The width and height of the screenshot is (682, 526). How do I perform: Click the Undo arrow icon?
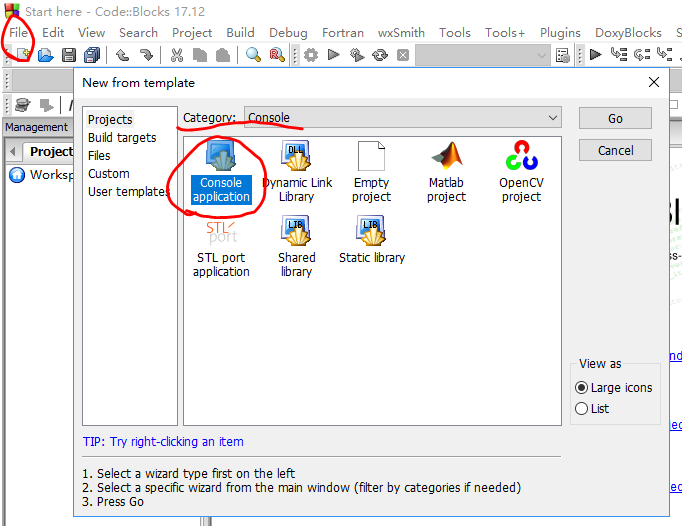[123, 55]
